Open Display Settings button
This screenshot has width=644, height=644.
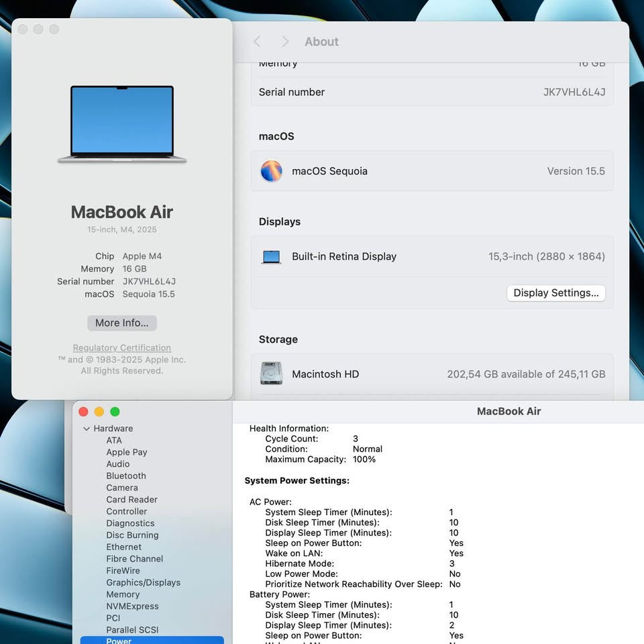pyautogui.click(x=555, y=293)
